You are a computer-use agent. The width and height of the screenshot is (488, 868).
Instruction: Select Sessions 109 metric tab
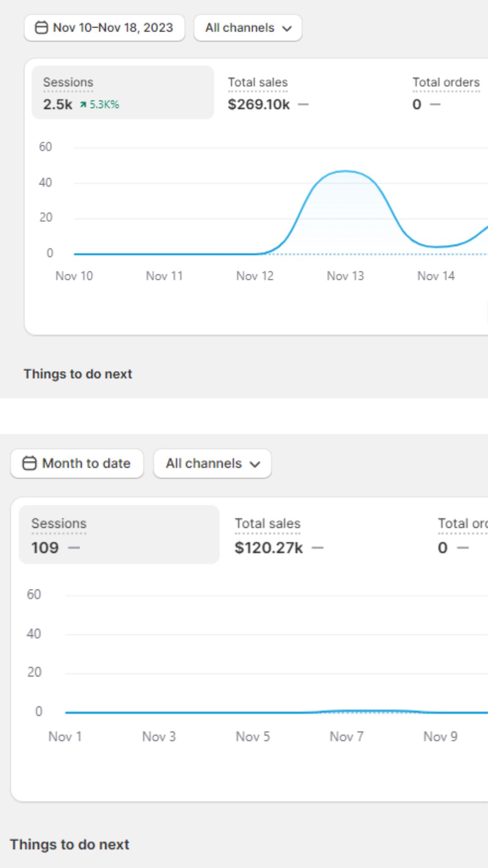119,535
